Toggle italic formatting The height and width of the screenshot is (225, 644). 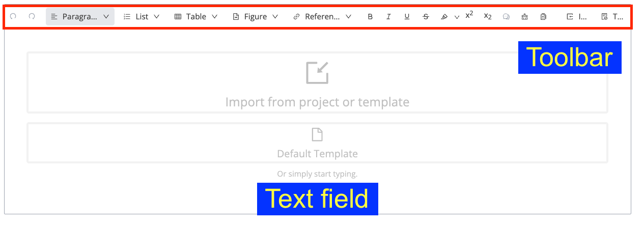(x=388, y=17)
